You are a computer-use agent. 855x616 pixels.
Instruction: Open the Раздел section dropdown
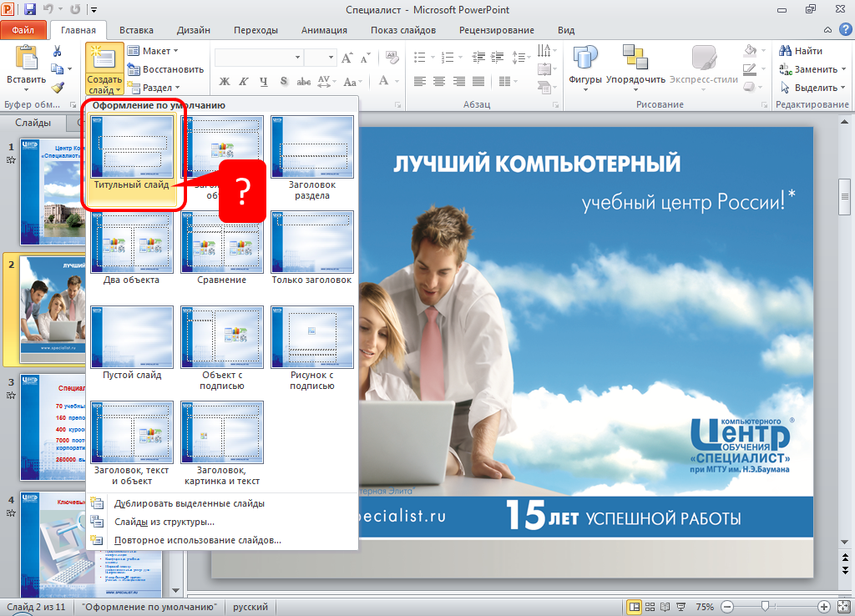tap(154, 87)
